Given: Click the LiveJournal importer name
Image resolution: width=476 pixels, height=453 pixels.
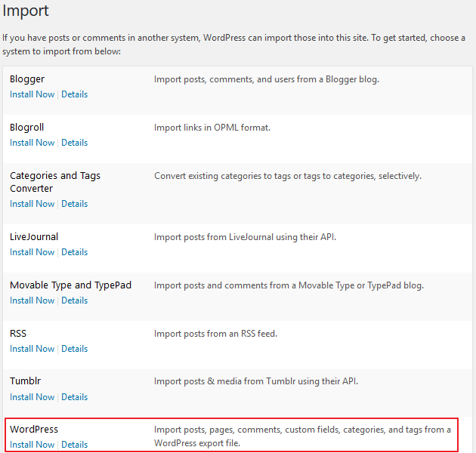Looking at the screenshot, I should pyautogui.click(x=34, y=236).
